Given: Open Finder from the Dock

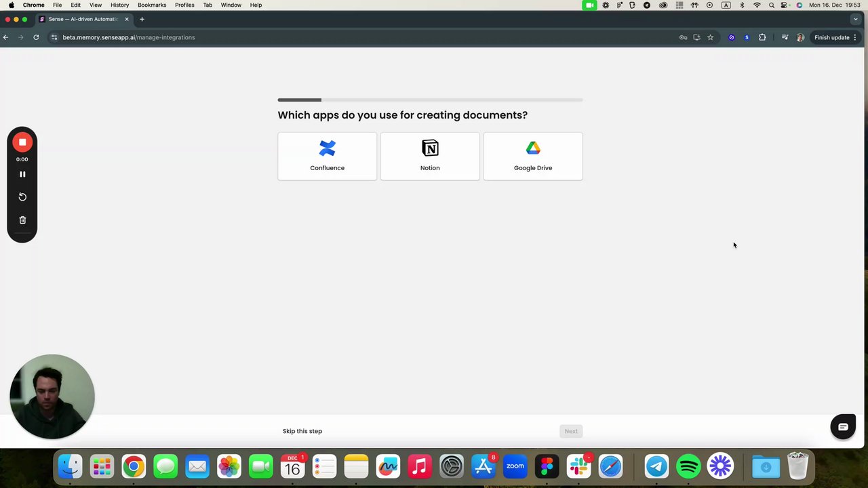Looking at the screenshot, I should 71,466.
